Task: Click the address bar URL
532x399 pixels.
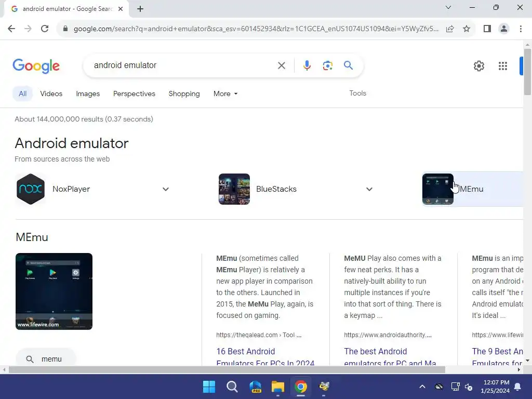Action: tap(256, 29)
